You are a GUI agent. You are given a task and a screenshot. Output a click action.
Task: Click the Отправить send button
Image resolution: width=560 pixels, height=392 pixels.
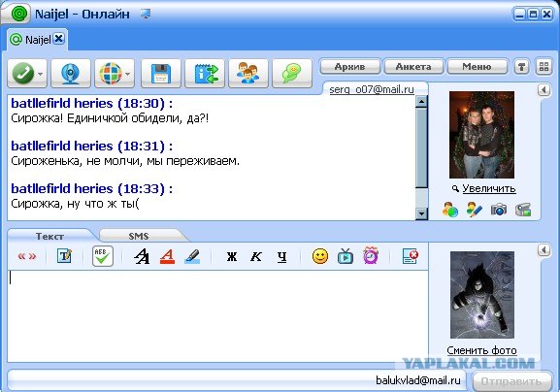[x=511, y=381]
